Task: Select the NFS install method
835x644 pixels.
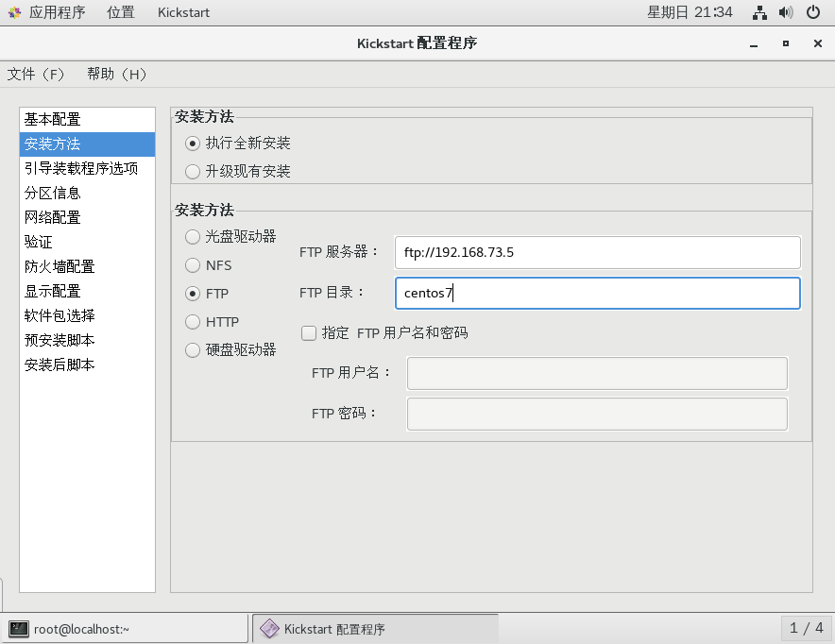Action: click(x=193, y=265)
